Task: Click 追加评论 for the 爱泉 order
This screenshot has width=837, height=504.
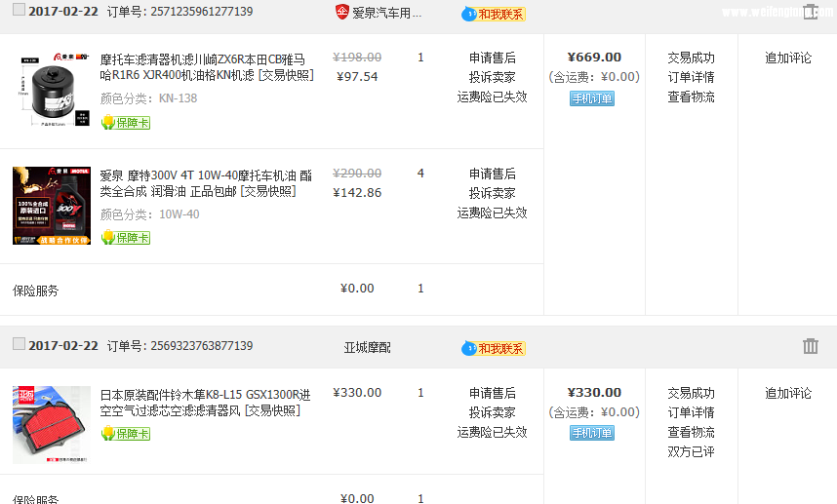Action: (x=787, y=58)
